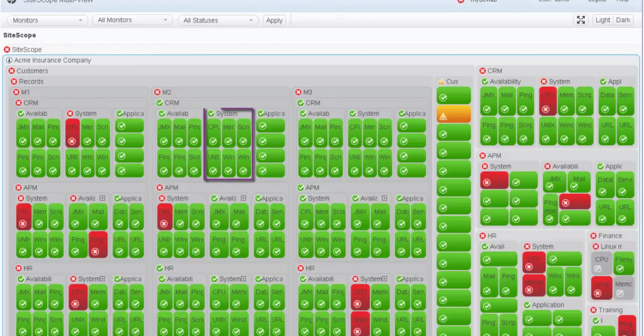This screenshot has width=644, height=336.
Task: Open the red CPU tile in M1 APM System
Action: (x=23, y=217)
